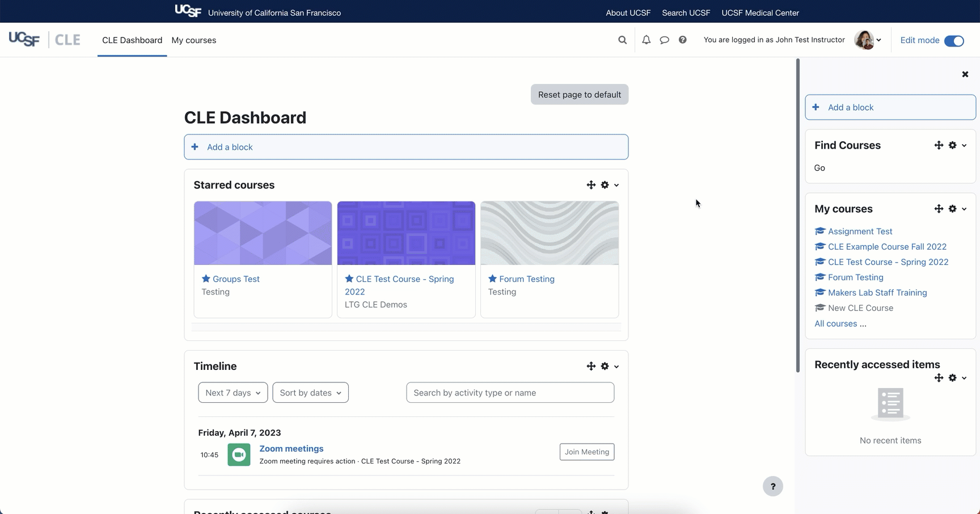
Task: Open CLE Test Course - Spring 2022 in My courses
Action: (888, 262)
